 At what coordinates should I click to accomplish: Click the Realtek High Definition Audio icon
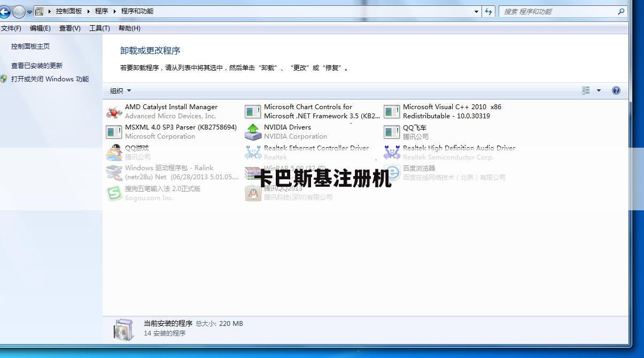(x=392, y=153)
